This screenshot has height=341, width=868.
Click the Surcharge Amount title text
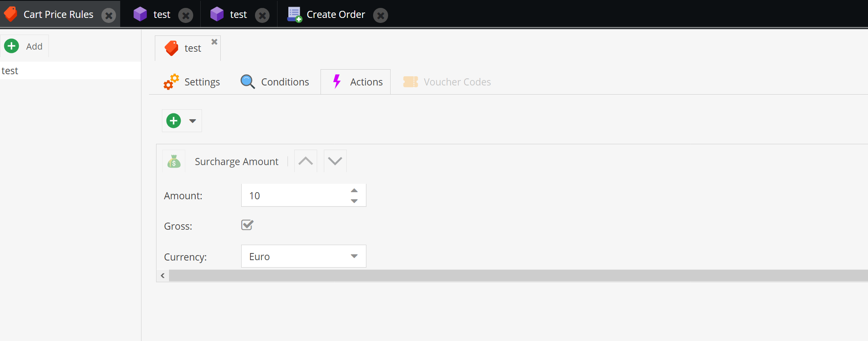click(236, 161)
